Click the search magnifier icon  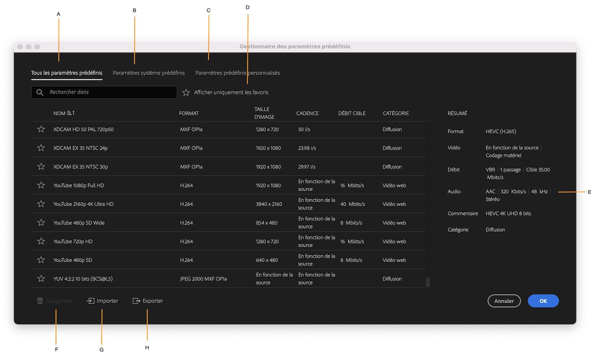40,92
